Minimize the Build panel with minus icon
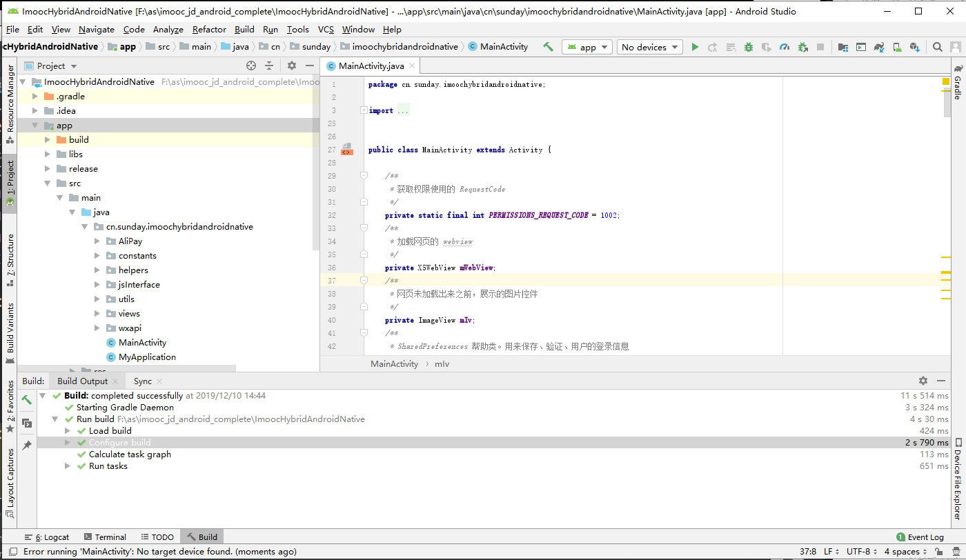Screen dimensions: 966x560 (940, 381)
